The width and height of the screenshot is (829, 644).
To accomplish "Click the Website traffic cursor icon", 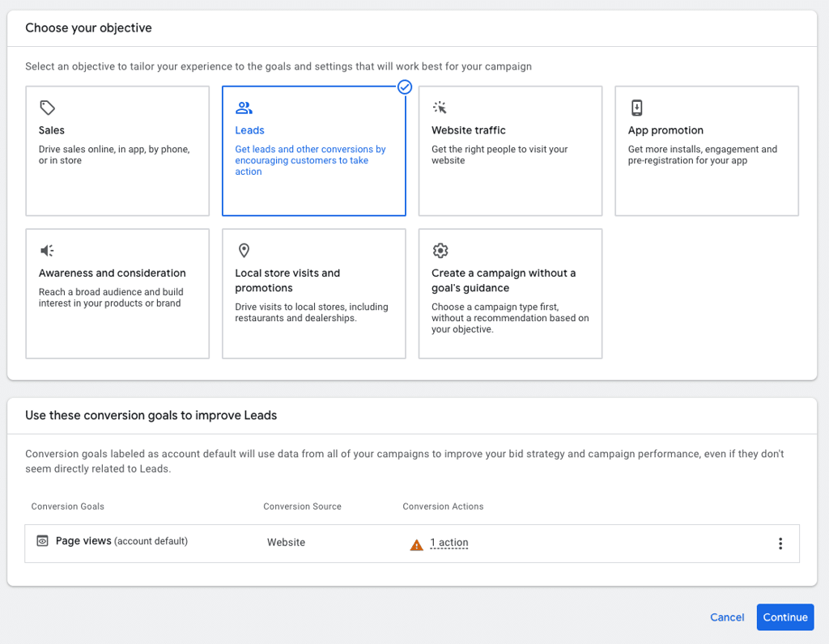I will pyautogui.click(x=440, y=108).
